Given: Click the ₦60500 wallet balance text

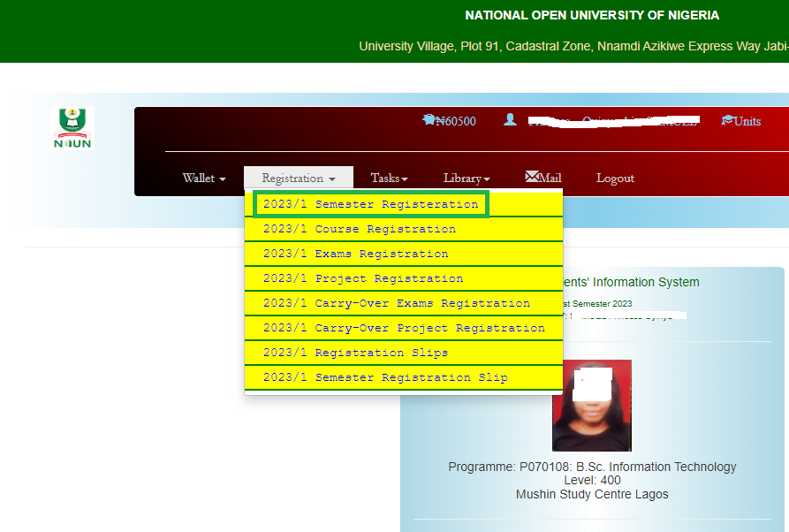Looking at the screenshot, I should click(x=455, y=121).
